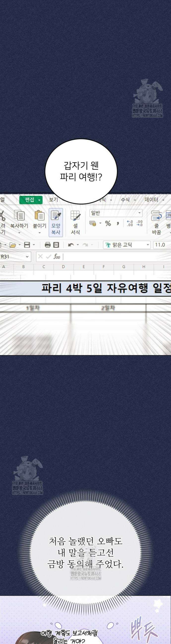Click the formula bar confirm check icon
Viewport: 171px width, 644px height.
pyautogui.click(x=49, y=257)
